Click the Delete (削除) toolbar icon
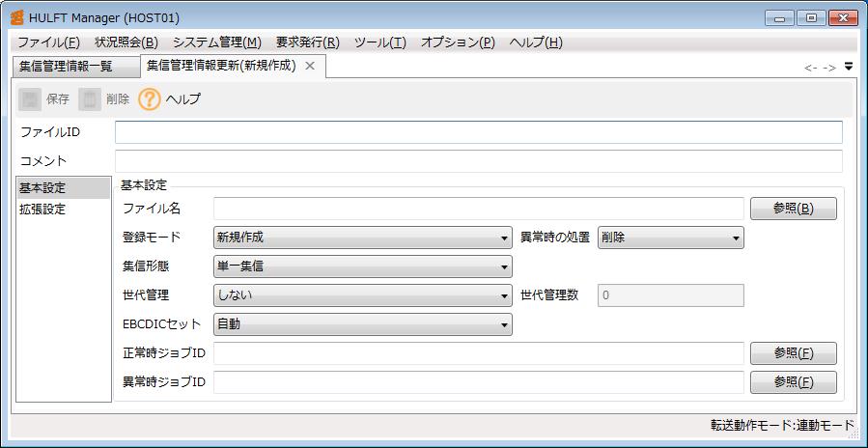The height and width of the screenshot is (448, 868). click(x=90, y=99)
